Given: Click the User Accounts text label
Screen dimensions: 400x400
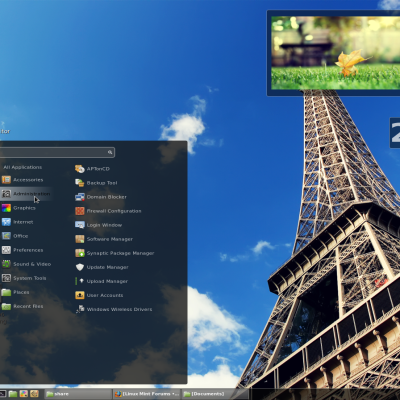Looking at the screenshot, I should click(105, 295).
